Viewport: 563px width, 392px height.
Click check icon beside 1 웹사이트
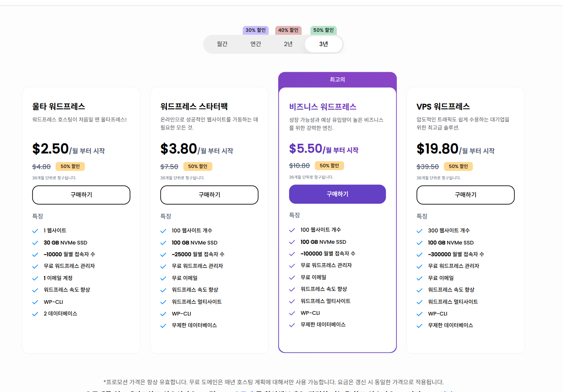35,231
